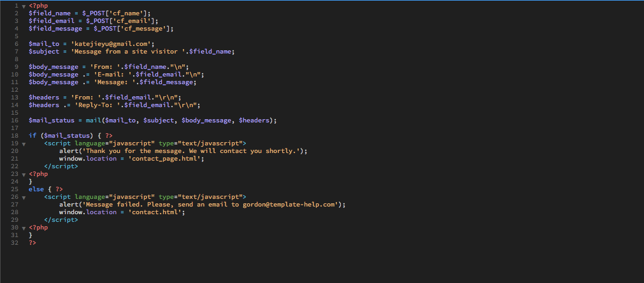Click the final ?> closing tag on line 32
Image resolution: width=644 pixels, height=283 pixels.
click(x=32, y=243)
